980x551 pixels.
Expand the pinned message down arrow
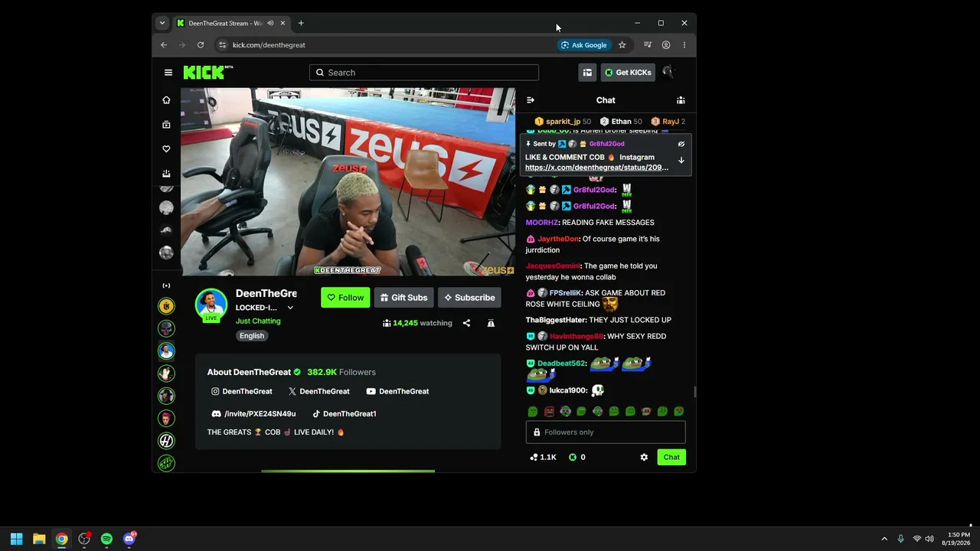pos(681,160)
